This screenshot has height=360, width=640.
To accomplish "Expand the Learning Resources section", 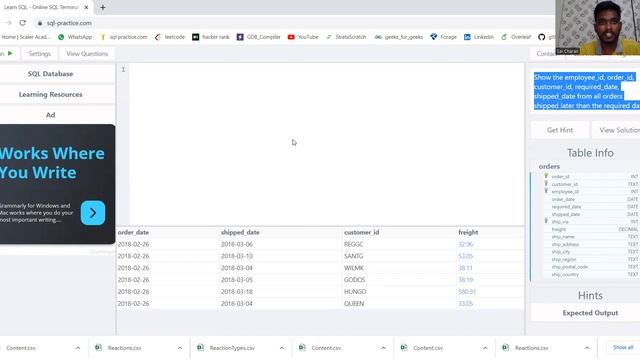I will (51, 94).
